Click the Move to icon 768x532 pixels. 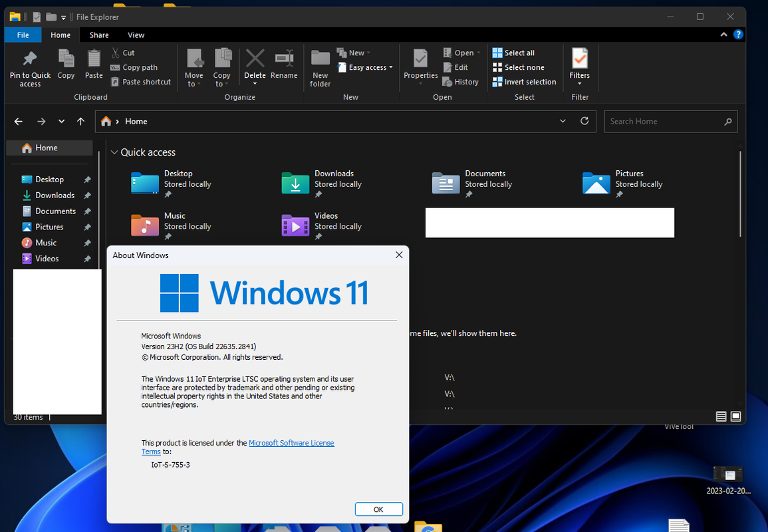tap(194, 59)
